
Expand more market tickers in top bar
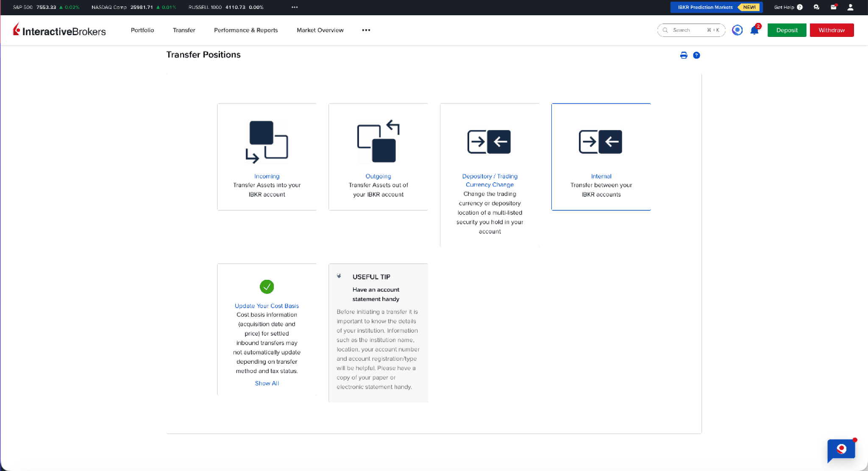[295, 7]
